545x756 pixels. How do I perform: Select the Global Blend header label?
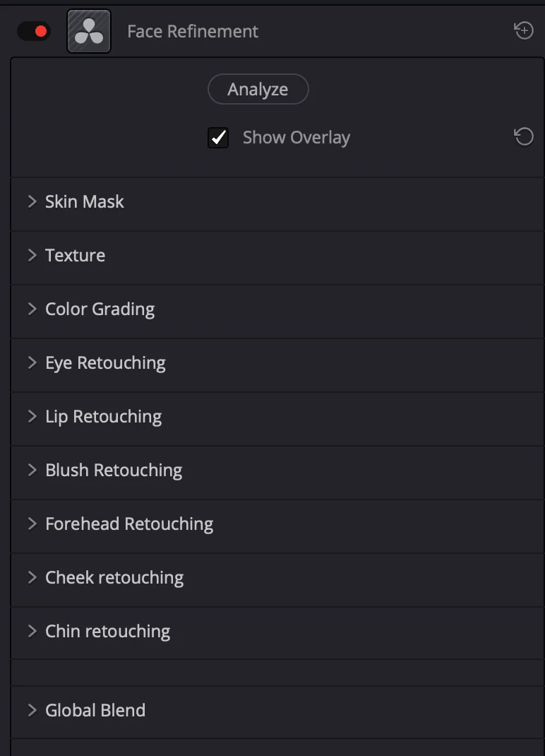click(95, 710)
